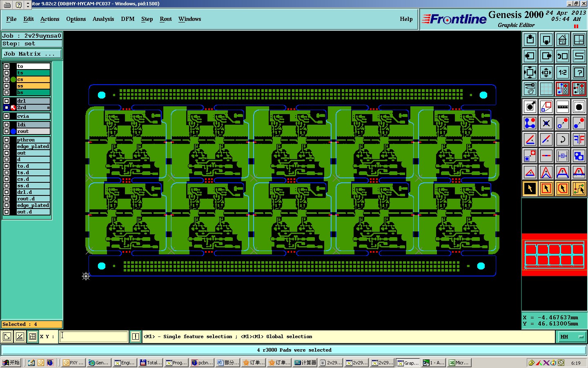Select the blue connected nodes tool
The image size is (588, 368).
530,123
